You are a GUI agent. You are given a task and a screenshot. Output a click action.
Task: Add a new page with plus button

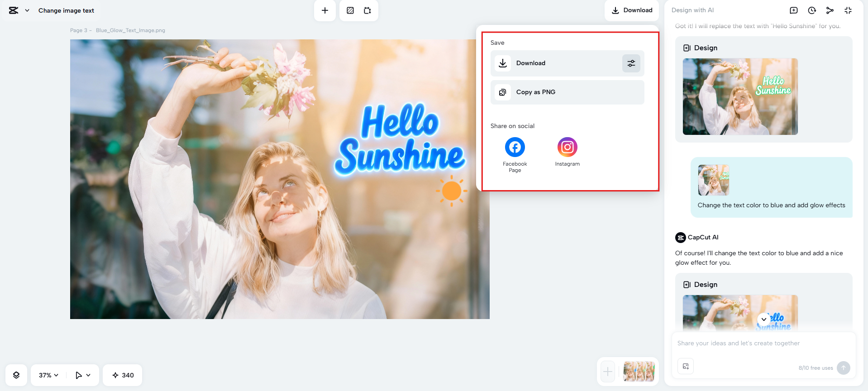click(x=608, y=372)
